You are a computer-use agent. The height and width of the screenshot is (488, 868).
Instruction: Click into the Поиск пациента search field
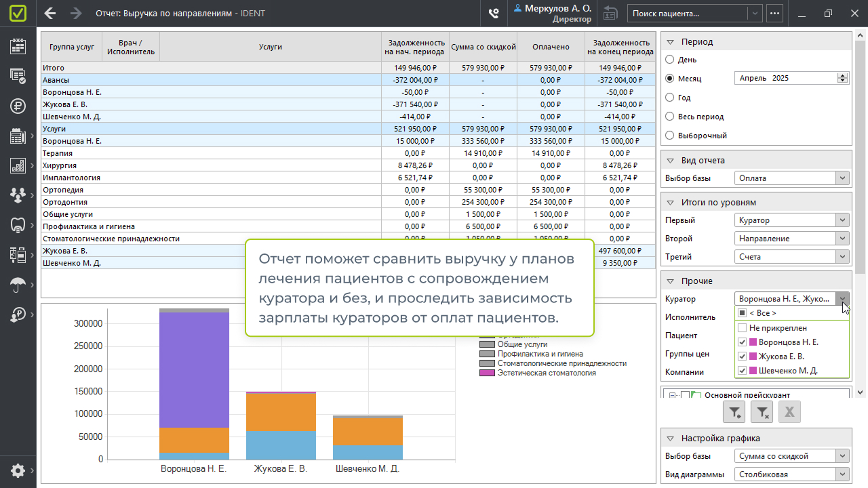[688, 13]
